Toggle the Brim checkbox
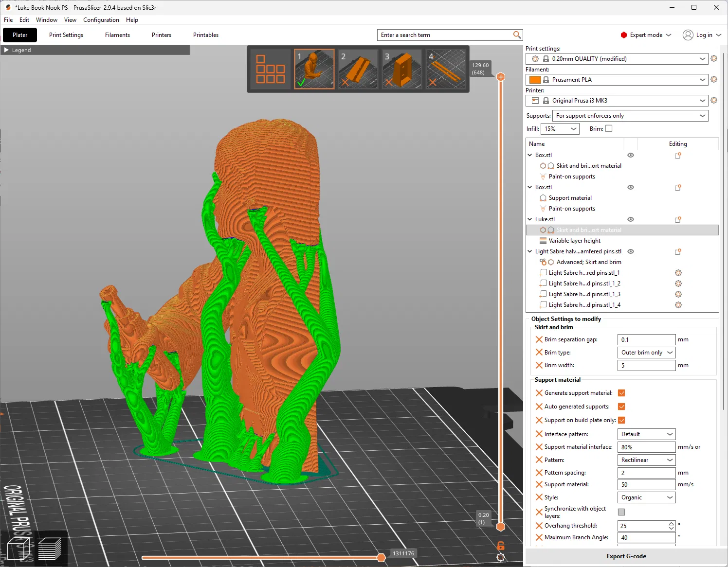Viewport: 728px width, 567px height. pos(609,128)
